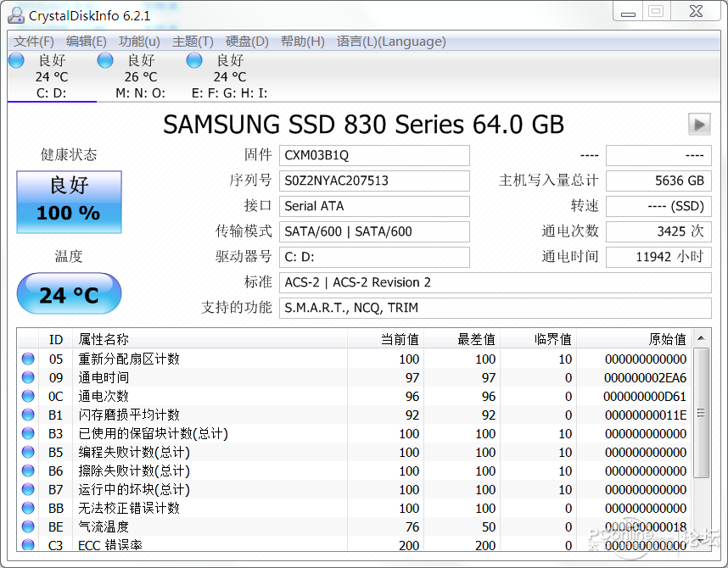728x568 pixels.
Task: Click the interface field Serial ATA
Action: pyautogui.click(x=374, y=206)
